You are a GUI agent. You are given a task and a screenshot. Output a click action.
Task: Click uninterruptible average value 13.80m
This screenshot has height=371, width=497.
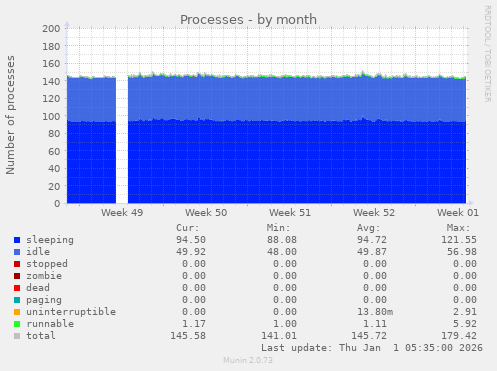point(375,312)
